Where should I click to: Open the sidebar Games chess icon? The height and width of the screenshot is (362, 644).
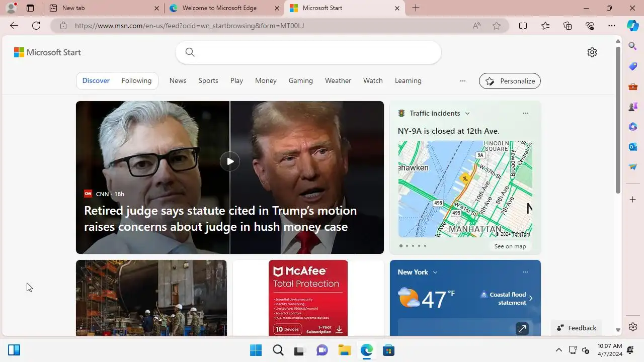point(633,107)
